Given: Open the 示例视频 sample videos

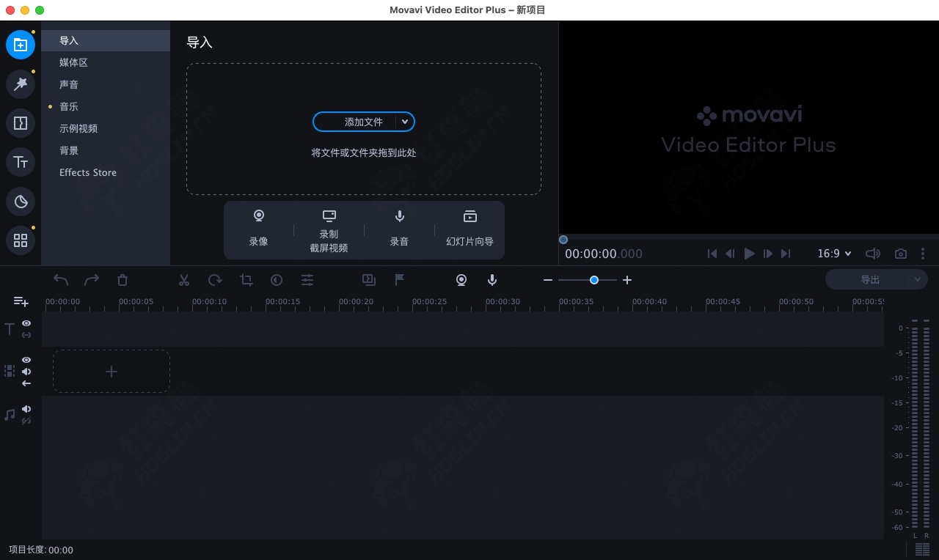Looking at the screenshot, I should pos(106,128).
